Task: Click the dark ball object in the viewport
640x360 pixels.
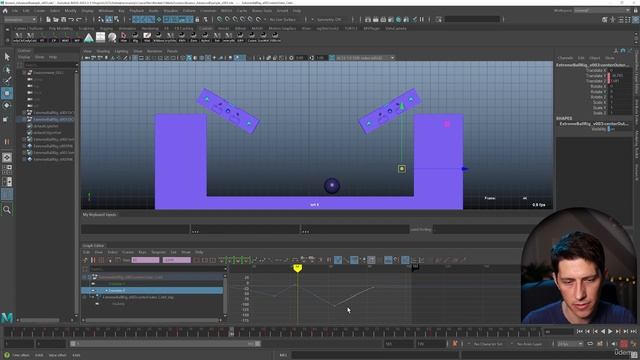Action: [x=332, y=185]
